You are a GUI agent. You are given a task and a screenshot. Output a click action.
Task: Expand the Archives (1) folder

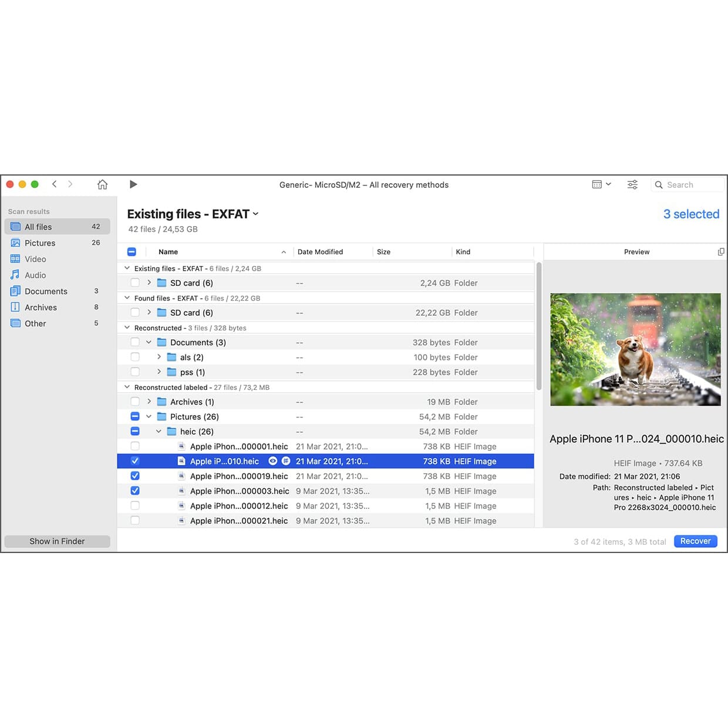pos(149,402)
